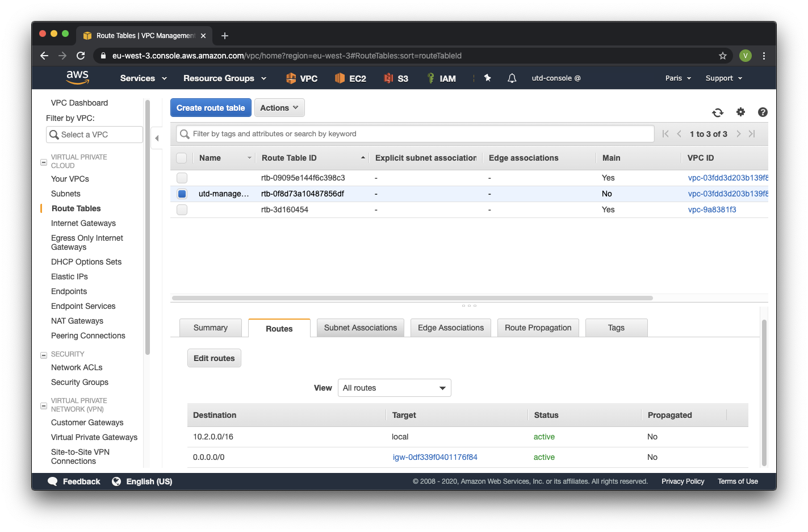Open the VPC service shortcut icon

point(291,78)
